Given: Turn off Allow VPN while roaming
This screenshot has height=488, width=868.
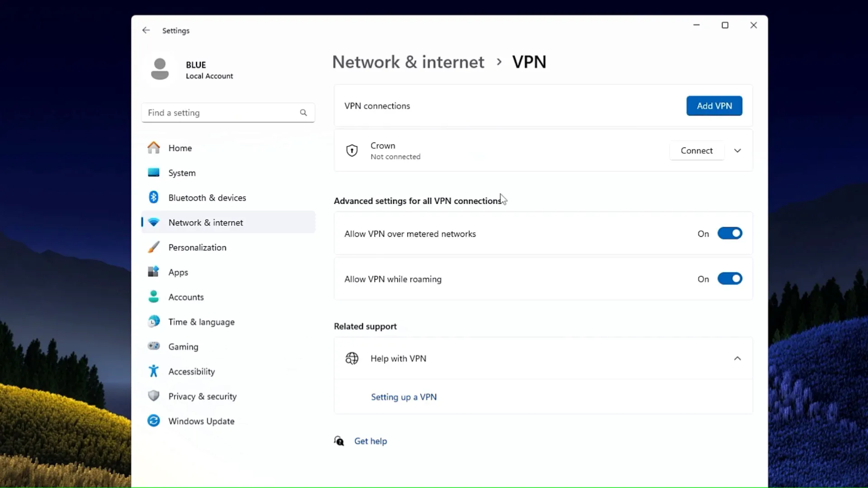Looking at the screenshot, I should pyautogui.click(x=730, y=279).
